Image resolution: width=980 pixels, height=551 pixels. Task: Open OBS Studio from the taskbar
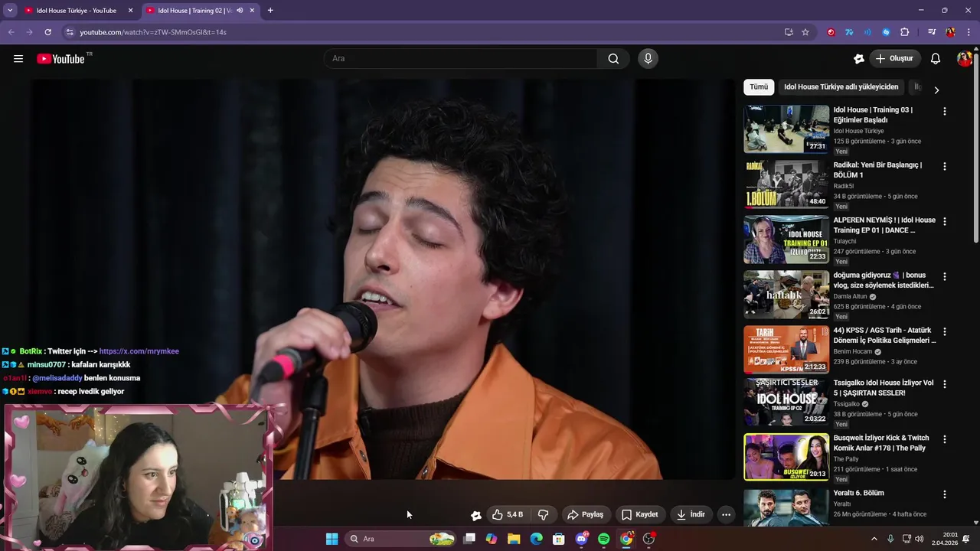pos(648,539)
